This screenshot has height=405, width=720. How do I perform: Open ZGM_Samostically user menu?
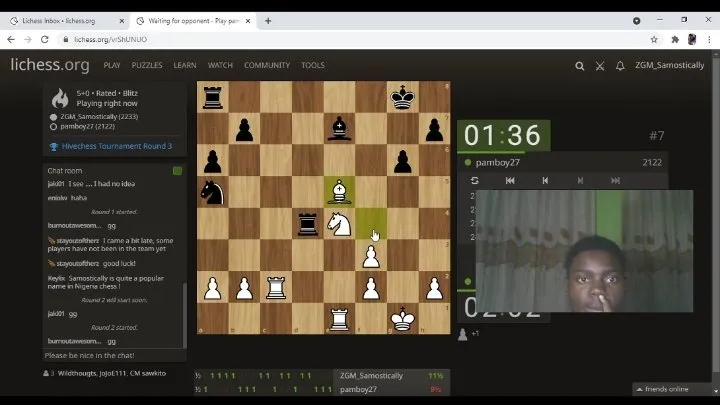click(669, 65)
